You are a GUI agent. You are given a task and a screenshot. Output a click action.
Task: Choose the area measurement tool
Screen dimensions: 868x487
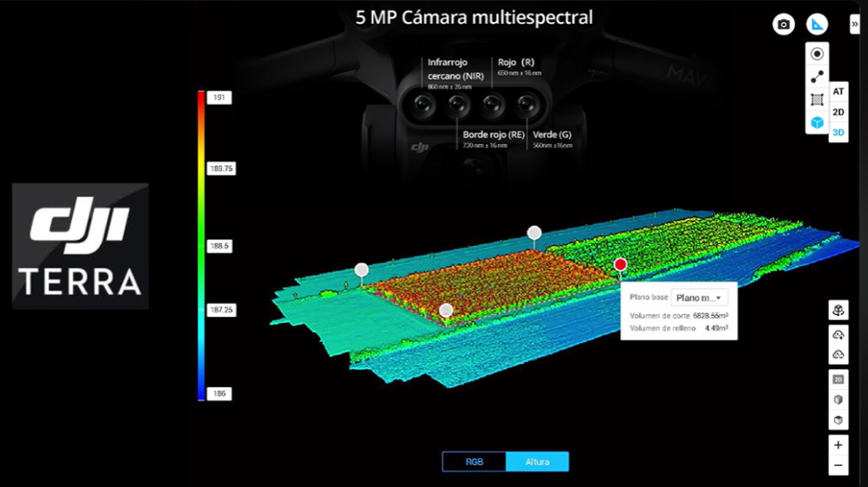(816, 100)
